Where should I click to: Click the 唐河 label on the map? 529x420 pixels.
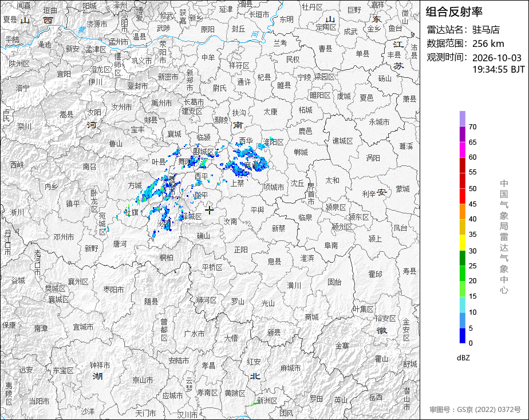120,244
